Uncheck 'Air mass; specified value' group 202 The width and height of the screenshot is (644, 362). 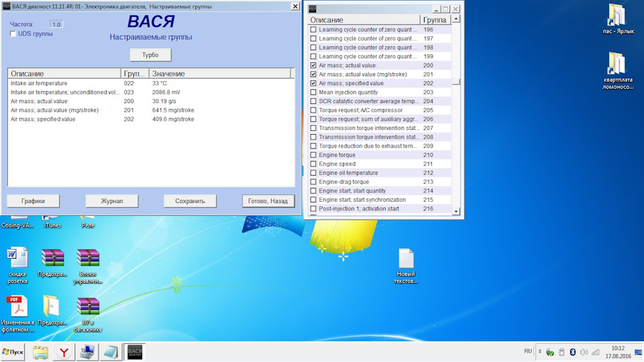tap(313, 83)
